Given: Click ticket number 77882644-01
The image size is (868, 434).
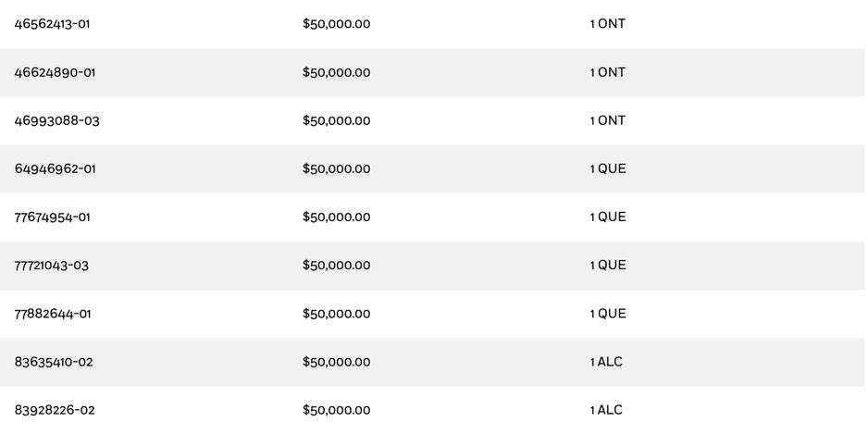Looking at the screenshot, I should coord(53,314).
